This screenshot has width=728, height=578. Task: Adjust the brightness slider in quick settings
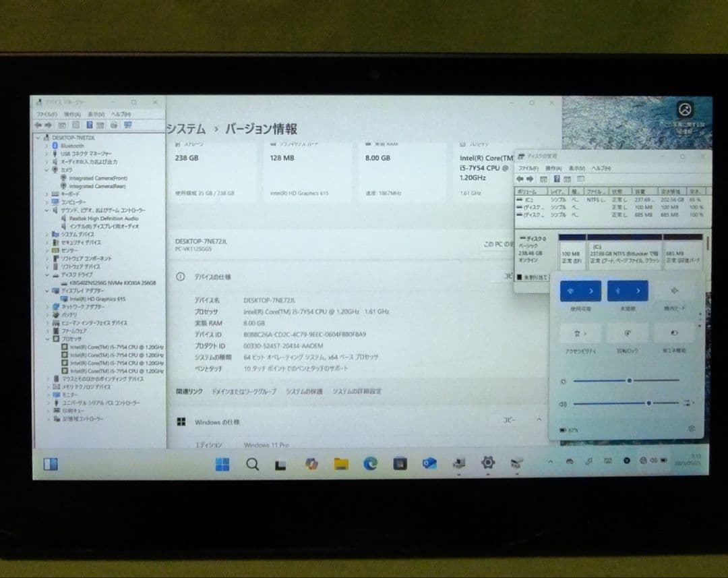[x=630, y=381]
